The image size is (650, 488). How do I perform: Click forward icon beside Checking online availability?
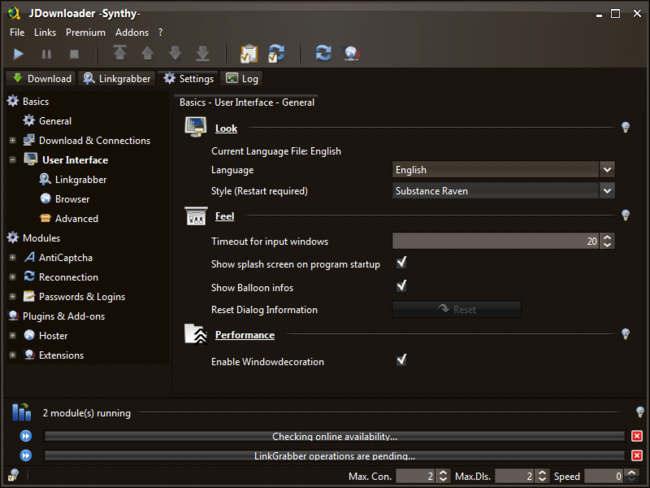click(x=26, y=436)
